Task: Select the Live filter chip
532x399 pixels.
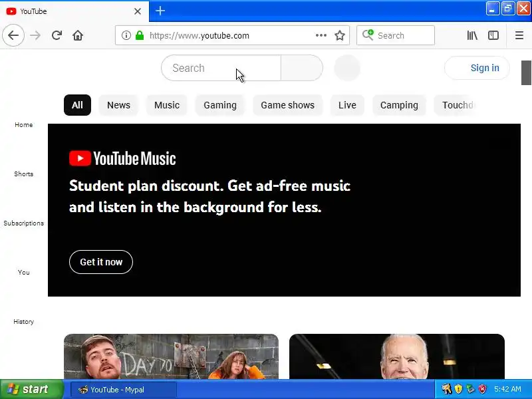Action: (x=347, y=105)
